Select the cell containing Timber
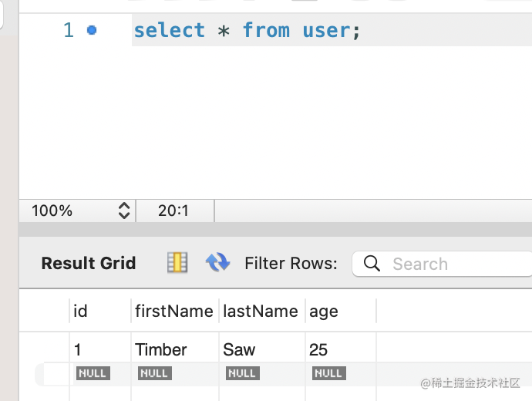The image size is (532, 401). tap(161, 349)
